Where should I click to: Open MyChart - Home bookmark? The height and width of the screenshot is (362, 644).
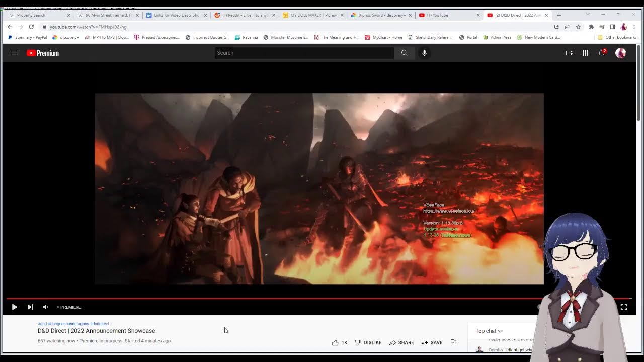coord(383,37)
